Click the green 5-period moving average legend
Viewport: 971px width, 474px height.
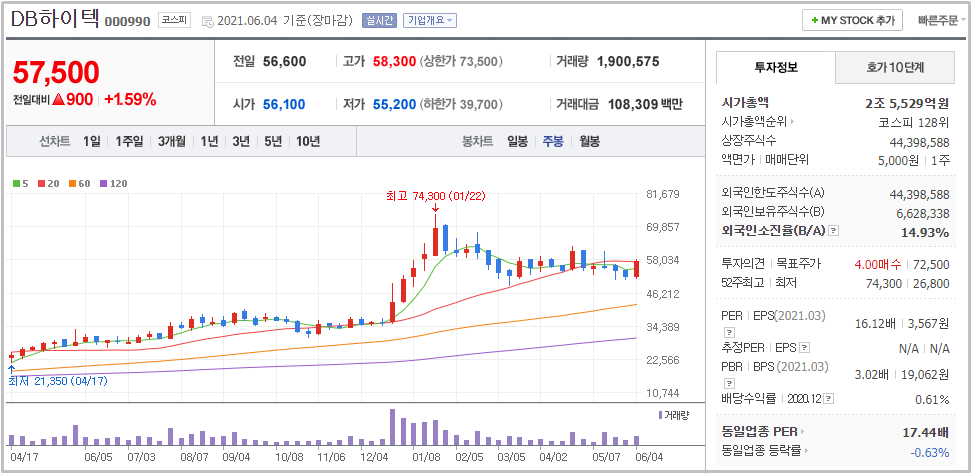(x=20, y=183)
